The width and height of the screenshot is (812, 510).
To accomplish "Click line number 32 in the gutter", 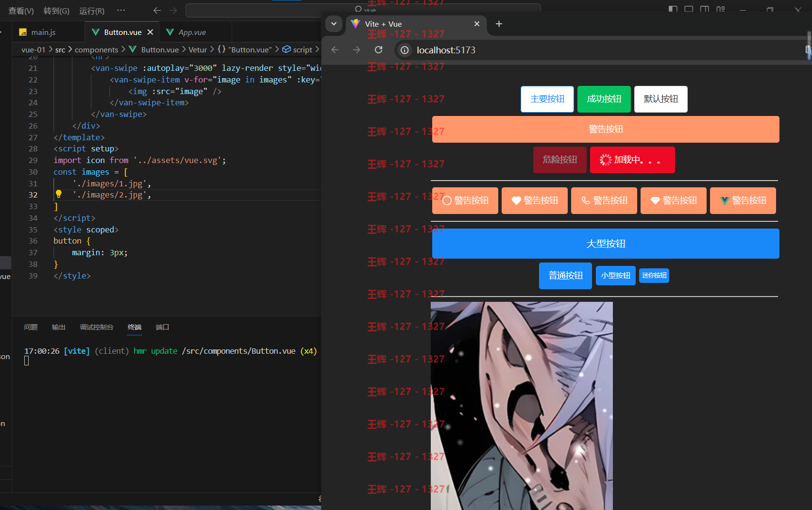I will point(33,195).
